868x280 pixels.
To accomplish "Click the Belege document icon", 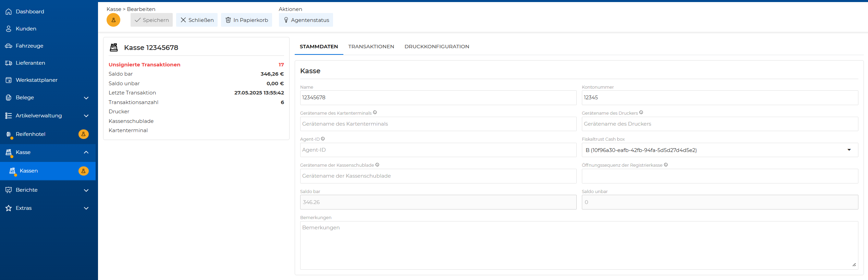I will (x=9, y=98).
